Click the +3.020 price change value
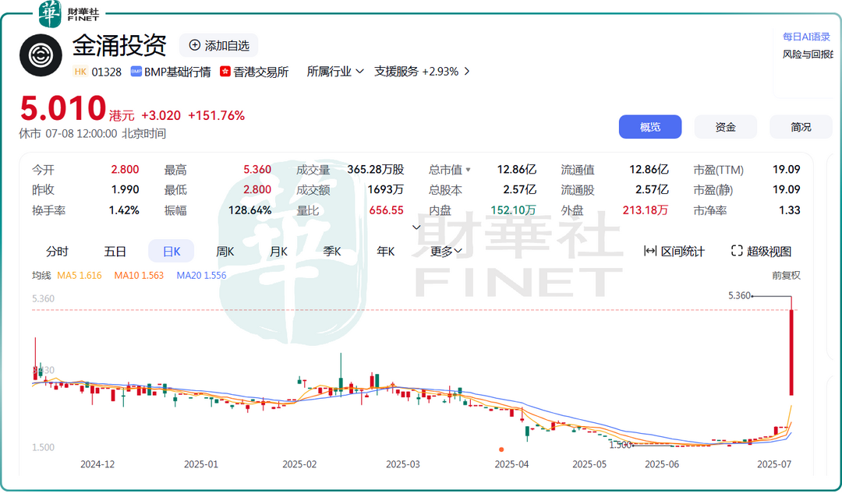Image resolution: width=842 pixels, height=504 pixels. coord(161,115)
